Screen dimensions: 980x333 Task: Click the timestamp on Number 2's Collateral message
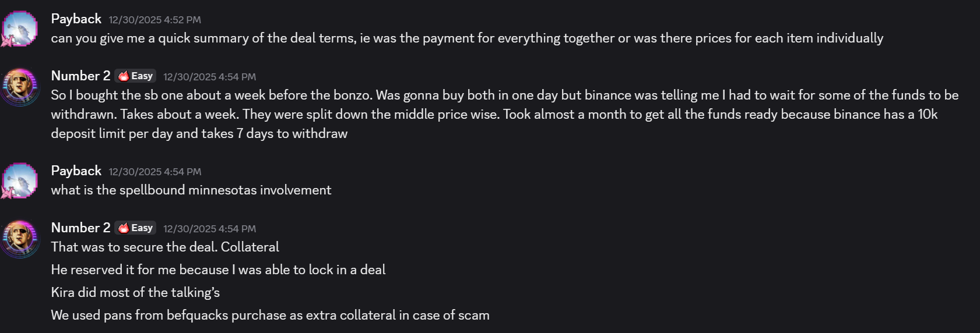pos(209,229)
